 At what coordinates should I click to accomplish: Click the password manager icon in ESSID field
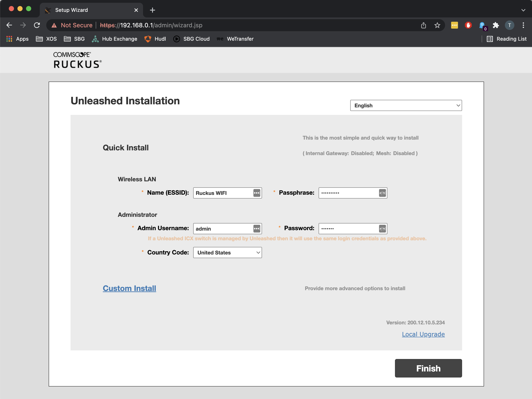[x=257, y=193]
